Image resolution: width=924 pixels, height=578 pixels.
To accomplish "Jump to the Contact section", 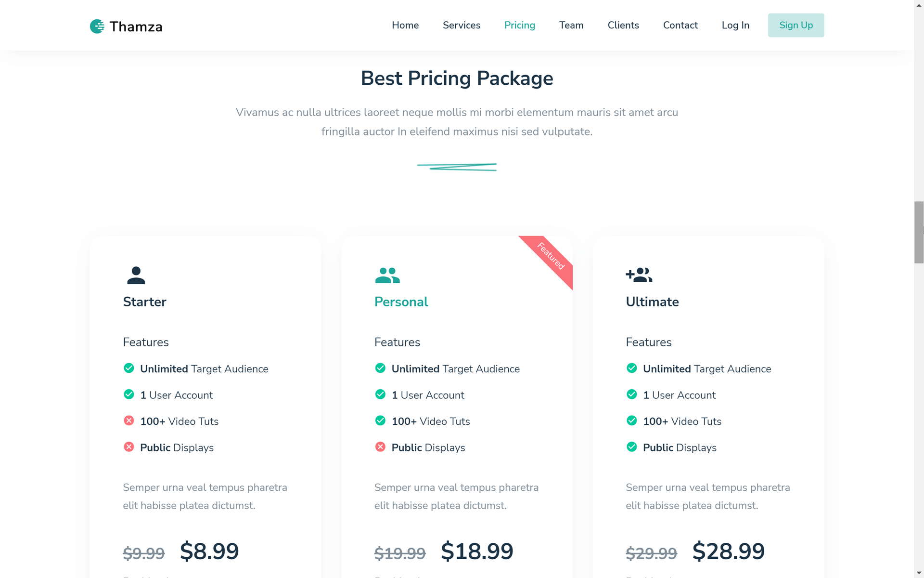I will tap(680, 25).
